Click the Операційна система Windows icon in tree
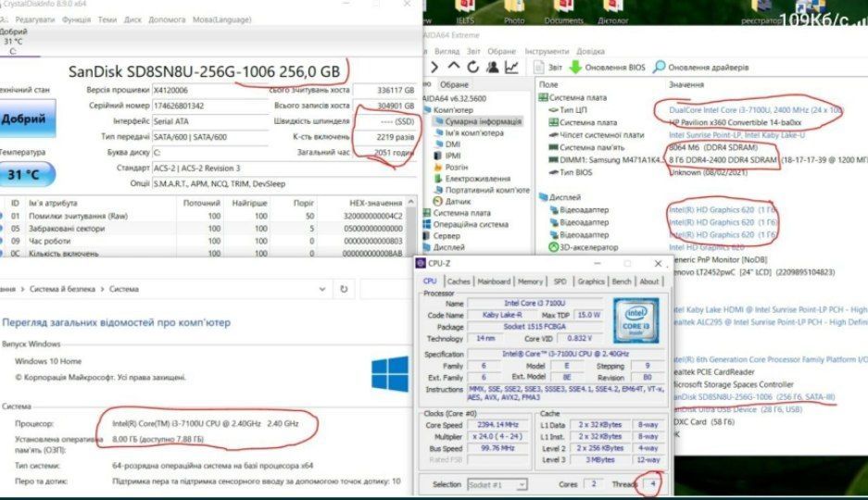 click(x=427, y=224)
